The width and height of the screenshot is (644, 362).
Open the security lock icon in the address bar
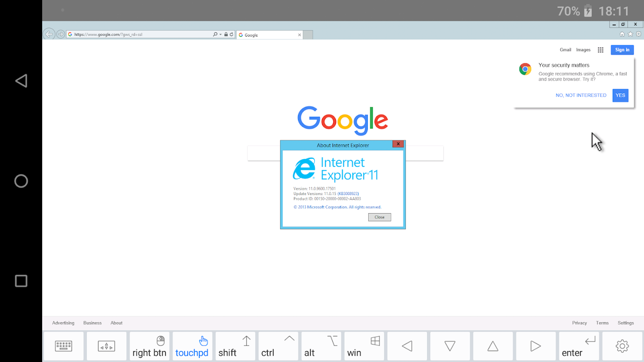pos(226,34)
